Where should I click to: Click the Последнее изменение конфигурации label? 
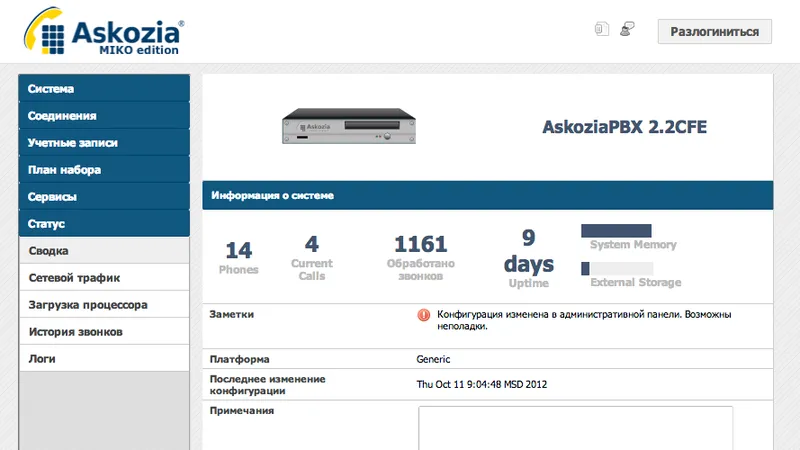point(267,385)
